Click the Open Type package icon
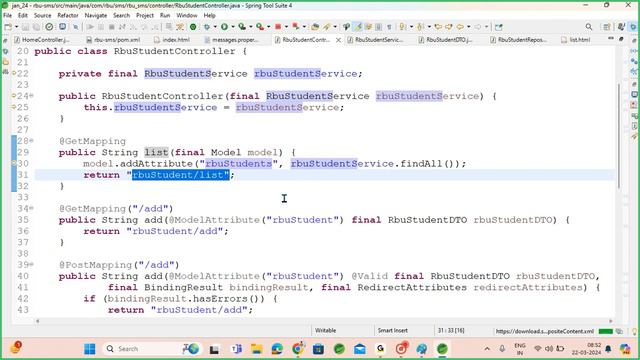 [315, 27]
